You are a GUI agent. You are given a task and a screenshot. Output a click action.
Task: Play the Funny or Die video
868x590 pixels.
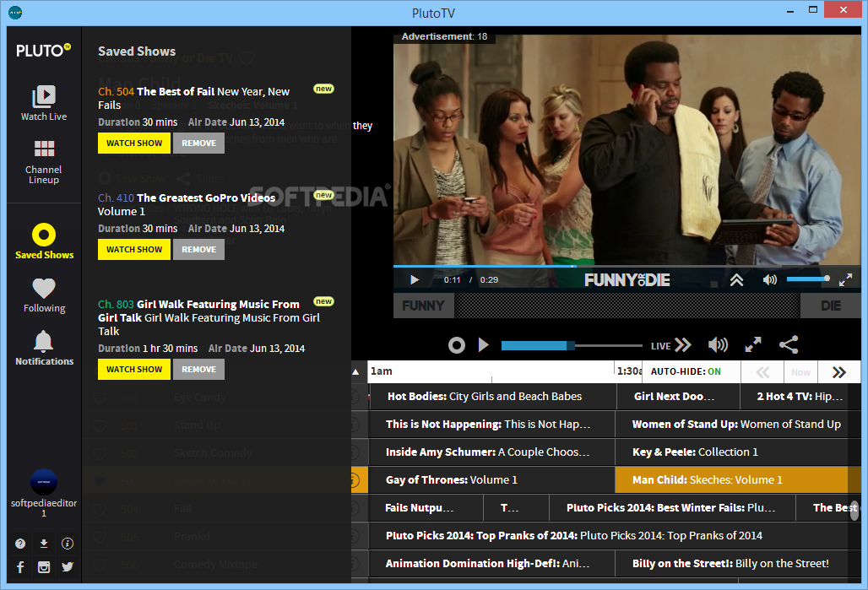coord(415,279)
